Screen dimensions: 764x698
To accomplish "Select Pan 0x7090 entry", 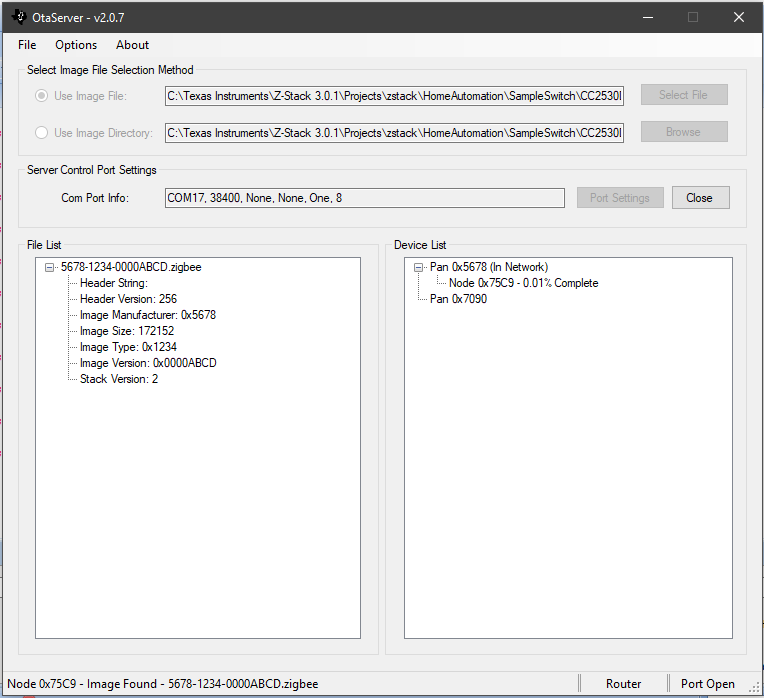I will (458, 299).
